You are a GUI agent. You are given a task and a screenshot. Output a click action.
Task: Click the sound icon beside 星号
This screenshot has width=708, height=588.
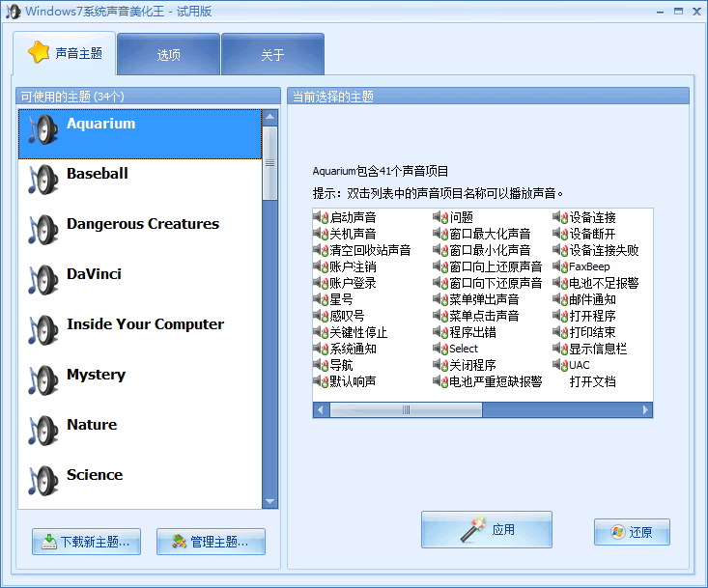click(x=321, y=299)
